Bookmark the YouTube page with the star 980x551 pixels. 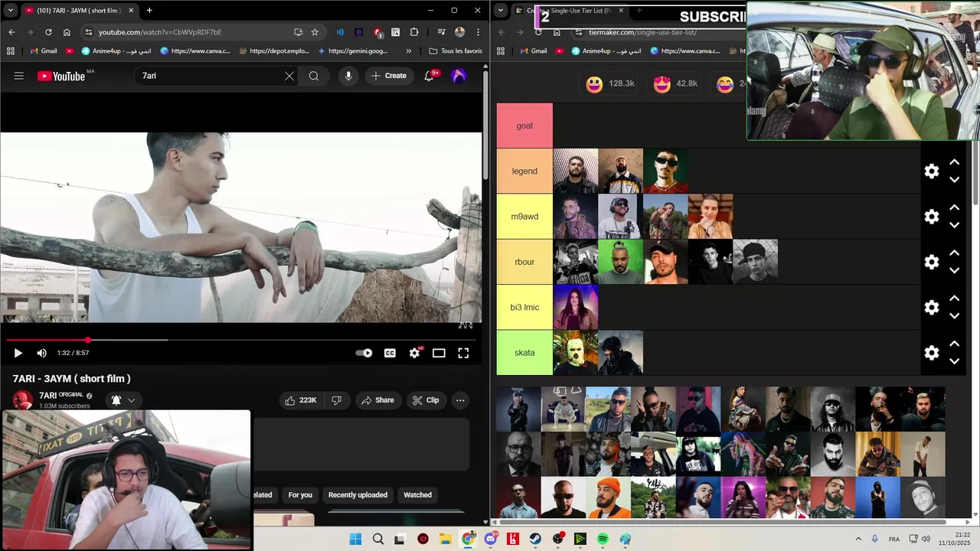click(x=315, y=32)
